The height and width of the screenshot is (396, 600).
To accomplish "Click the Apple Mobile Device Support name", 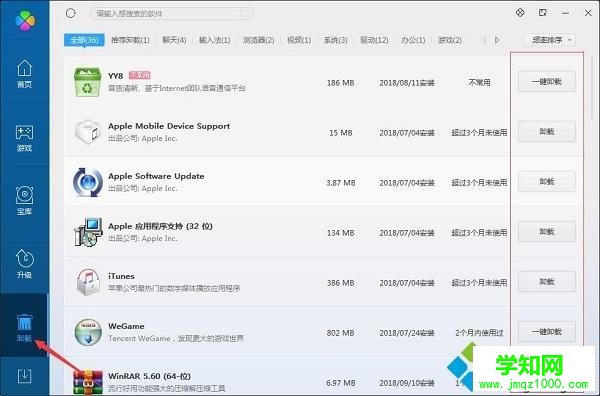I will [169, 126].
